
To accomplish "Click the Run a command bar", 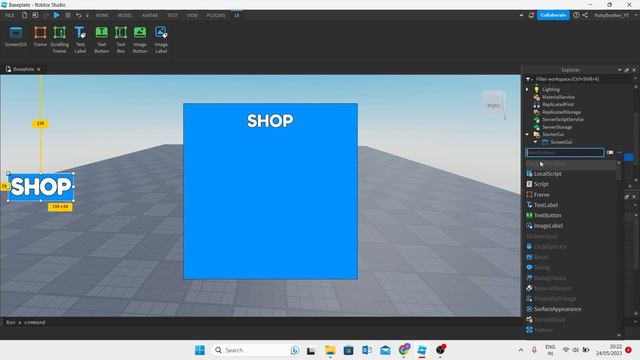I will pos(260,322).
